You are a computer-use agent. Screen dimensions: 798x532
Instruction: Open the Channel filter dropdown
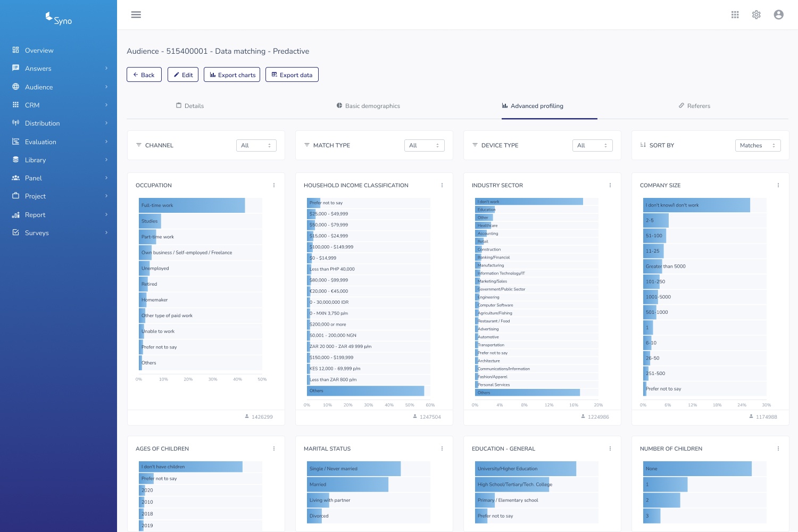pyautogui.click(x=256, y=145)
